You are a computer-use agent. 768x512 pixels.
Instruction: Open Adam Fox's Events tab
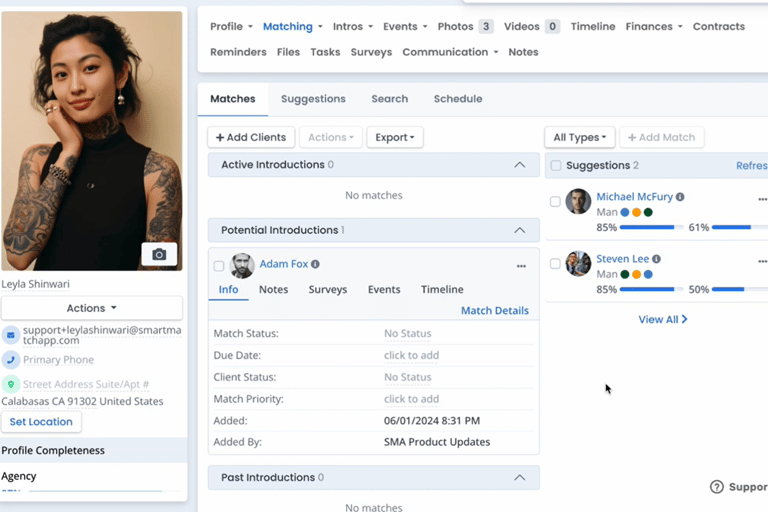(x=384, y=290)
